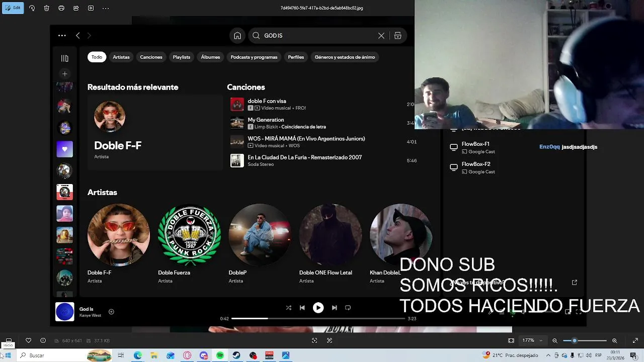
Task: Click the round play button
Action: (318, 308)
